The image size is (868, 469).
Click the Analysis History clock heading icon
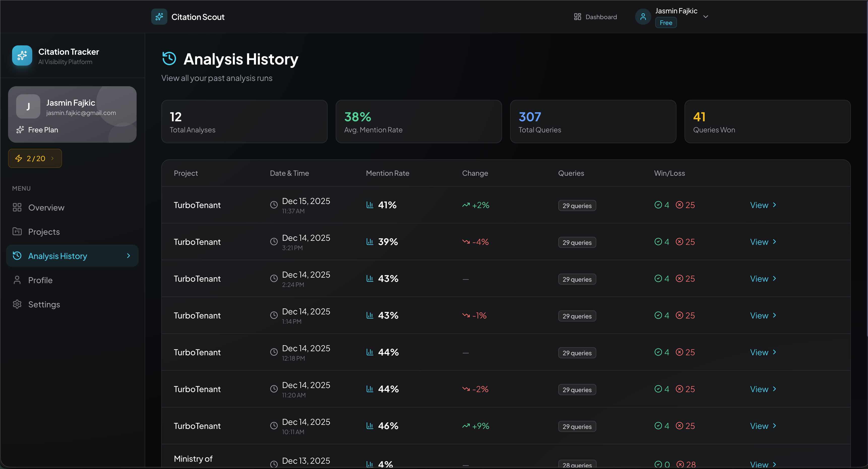tap(169, 59)
